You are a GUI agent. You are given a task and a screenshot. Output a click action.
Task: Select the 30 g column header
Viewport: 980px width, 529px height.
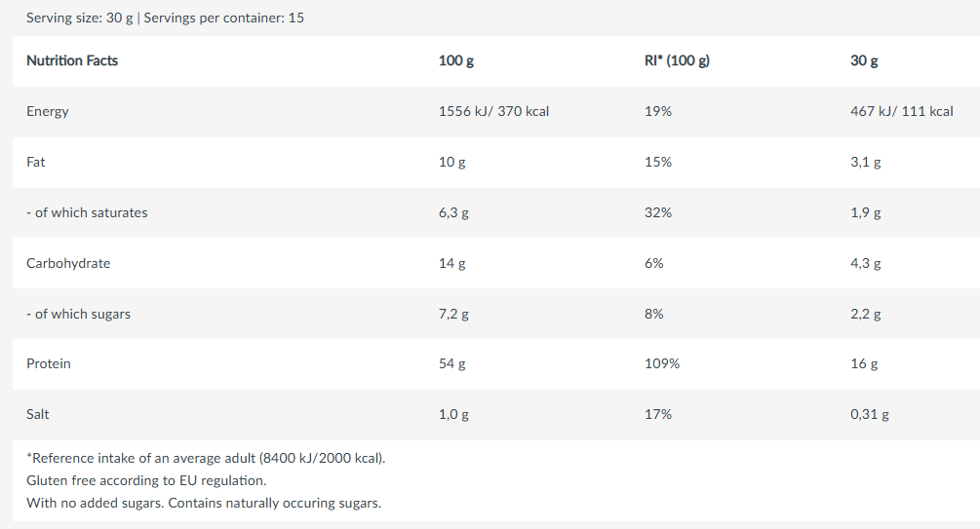coord(864,60)
